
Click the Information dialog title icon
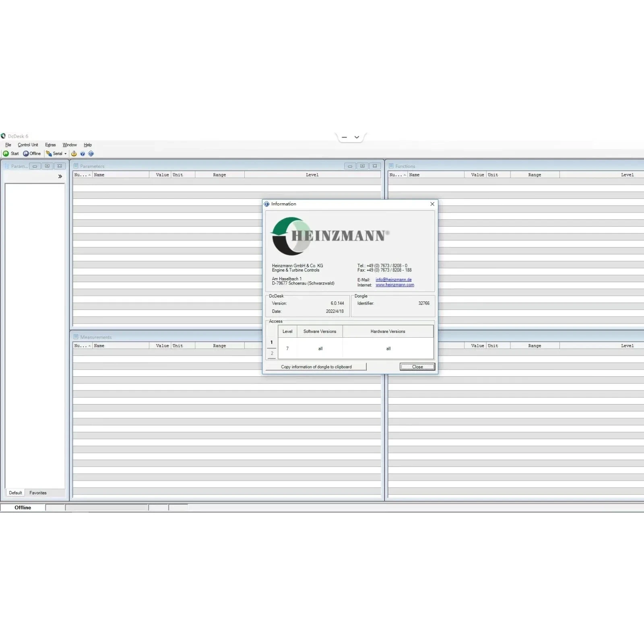coord(267,204)
